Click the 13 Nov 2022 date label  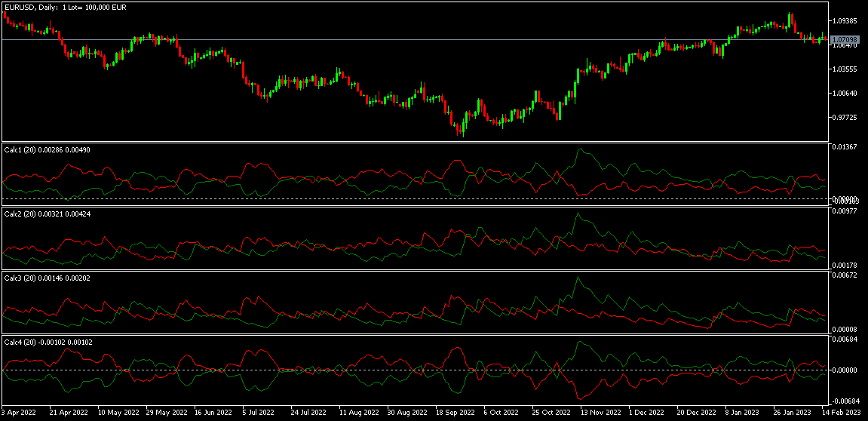click(x=600, y=413)
